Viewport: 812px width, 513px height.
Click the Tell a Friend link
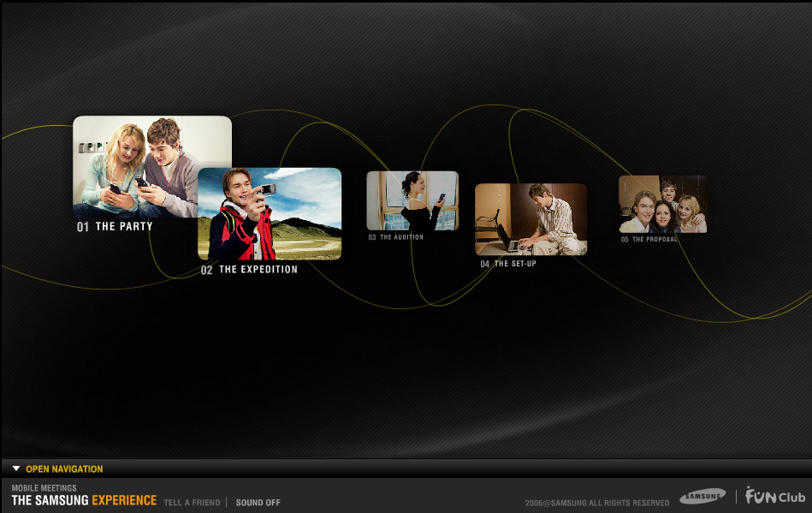point(192,503)
